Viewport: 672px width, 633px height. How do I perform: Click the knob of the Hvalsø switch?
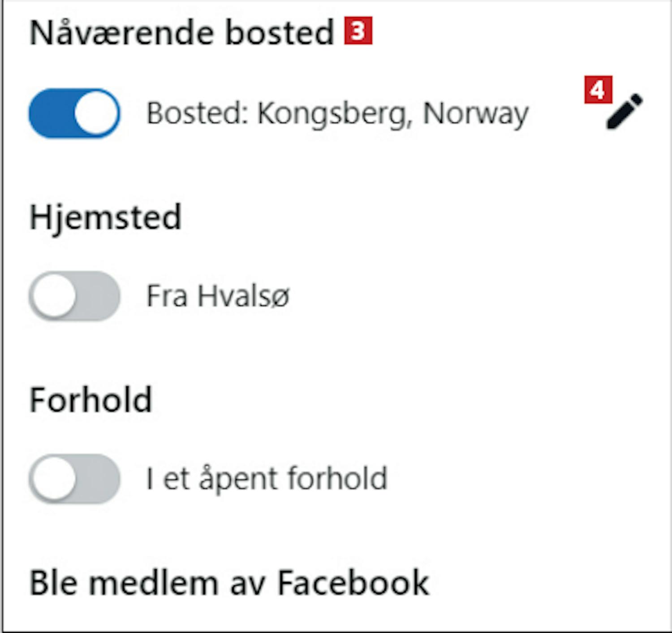(x=54, y=296)
